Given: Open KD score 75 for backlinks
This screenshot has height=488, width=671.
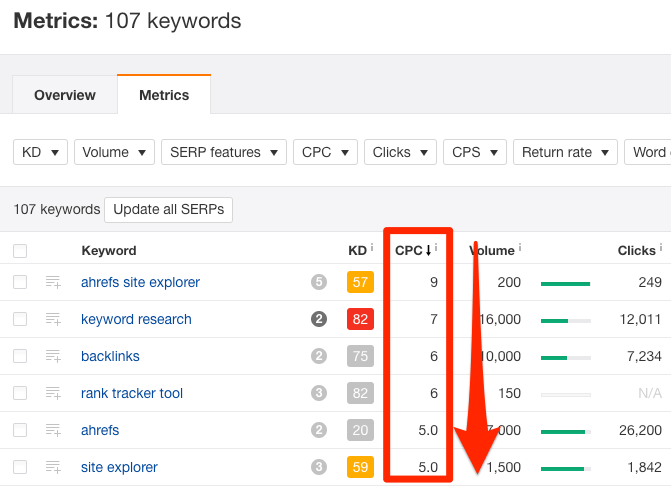Looking at the screenshot, I should click(x=360, y=356).
